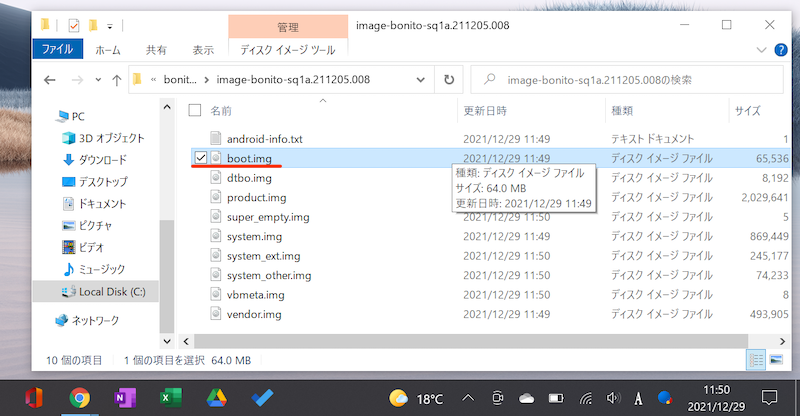The width and height of the screenshot is (800, 416).
Task: Open the ファイル menu tab
Action: click(x=58, y=49)
